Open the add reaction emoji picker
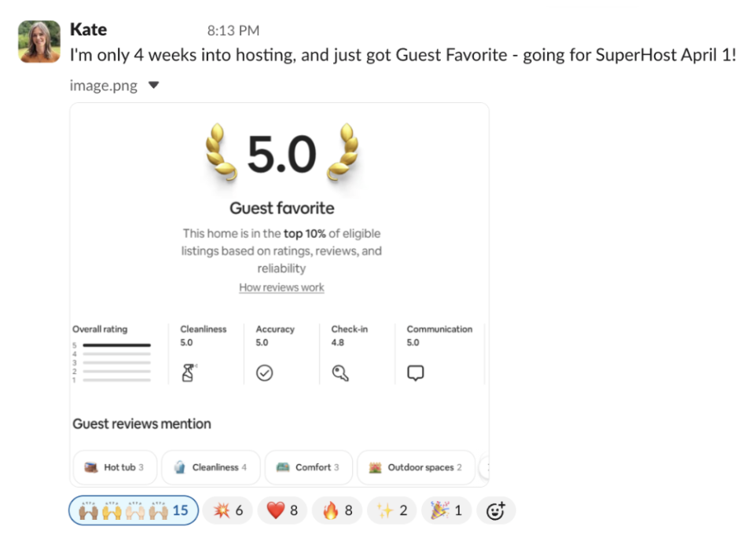756x545 pixels. (496, 510)
